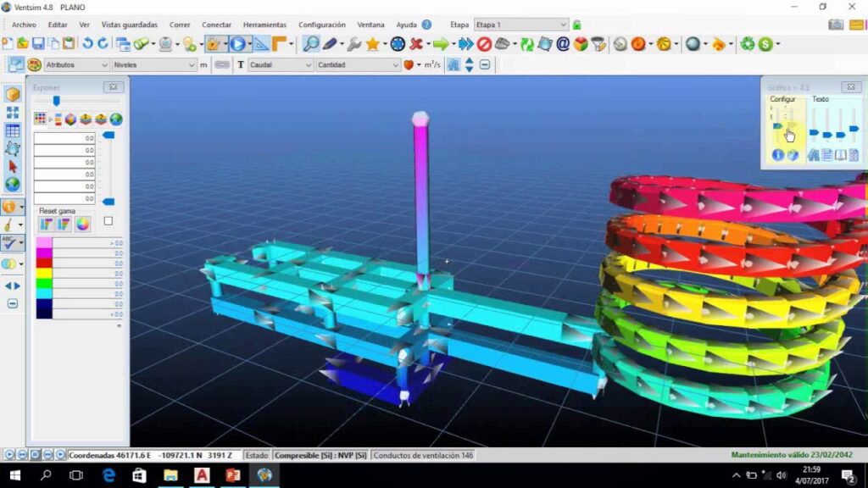Open the Herramientas menu

[264, 25]
